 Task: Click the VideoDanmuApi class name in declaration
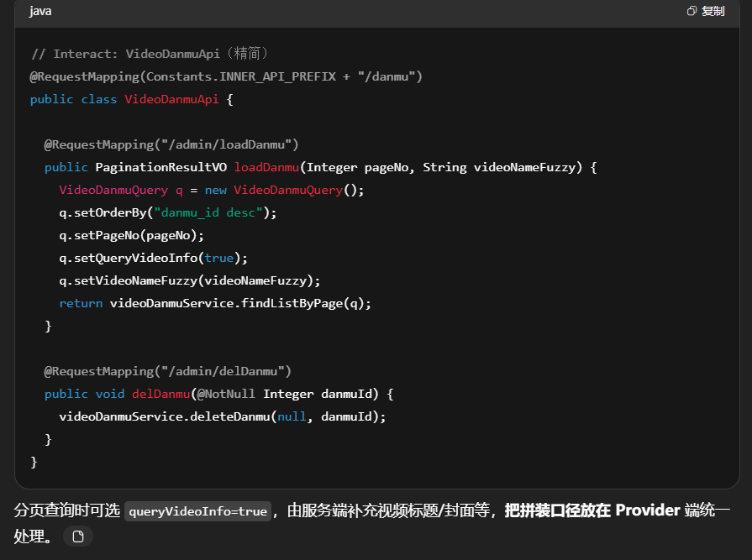pos(171,99)
